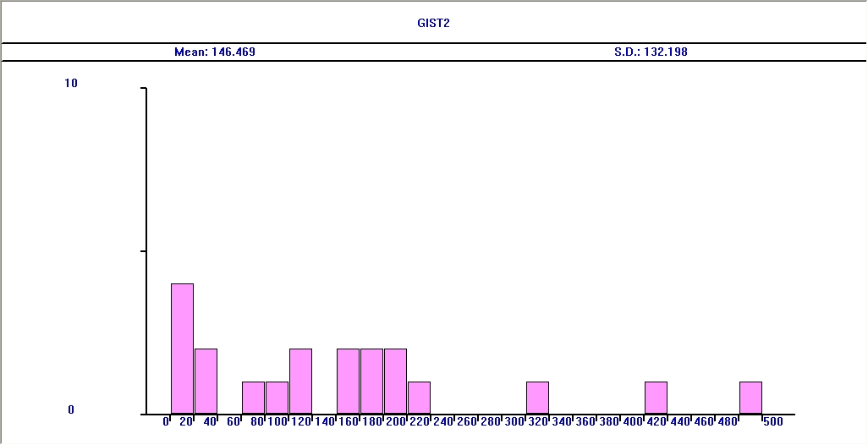This screenshot has height=445, width=868.
Task: Select the rightmost histogram bar near 500
Action: (751, 398)
